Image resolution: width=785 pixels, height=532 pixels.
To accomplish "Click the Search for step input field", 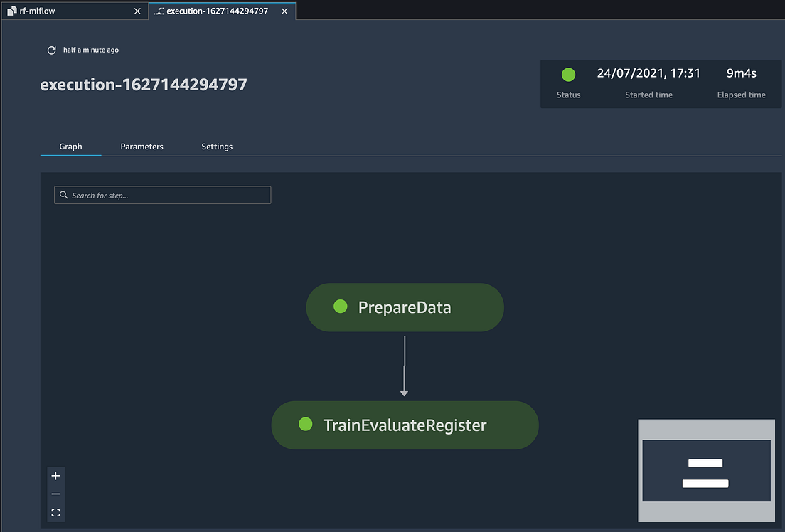I will click(162, 195).
